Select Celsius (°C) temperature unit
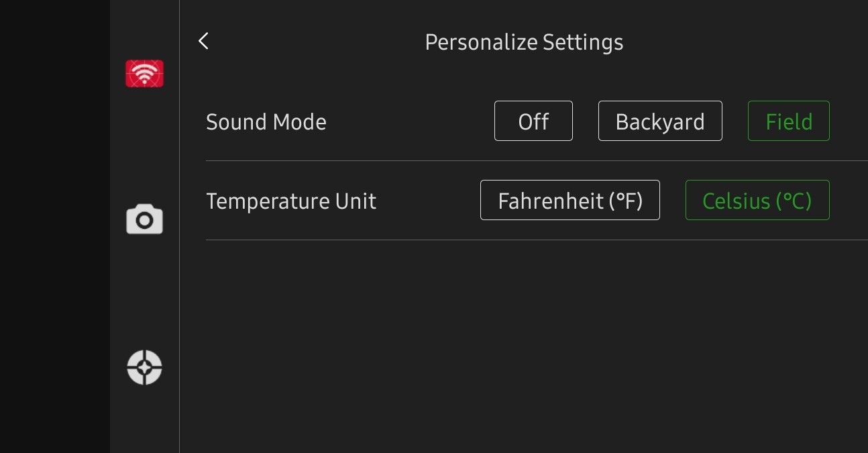This screenshot has height=453, width=868. tap(757, 200)
